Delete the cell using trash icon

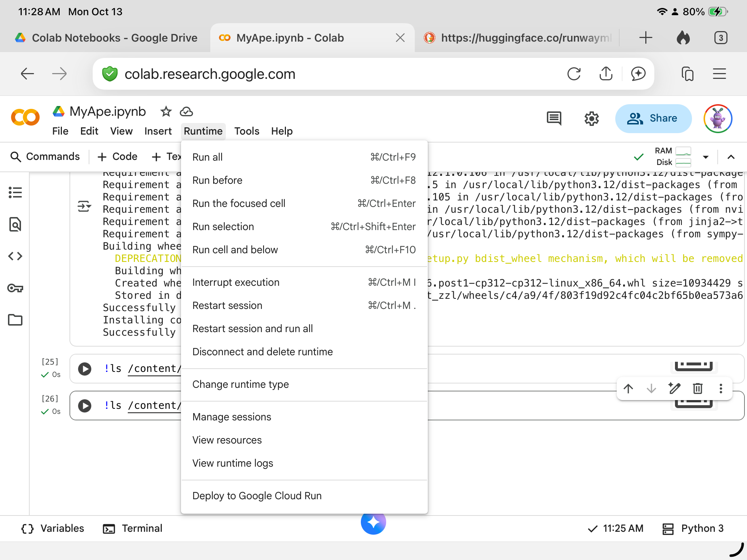tap(697, 389)
